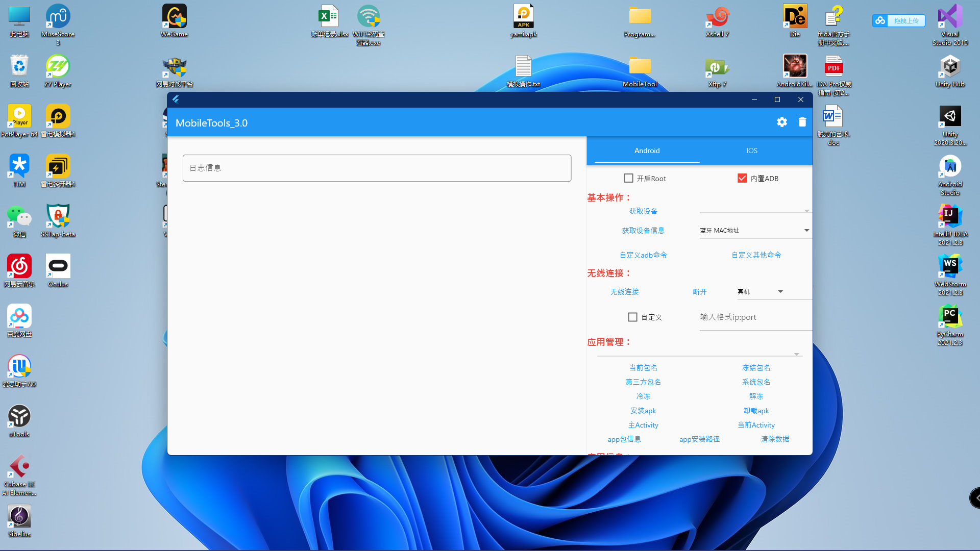Viewport: 980px width, 551px height.
Task: Enable the 开启Root checkbox
Action: coord(628,179)
